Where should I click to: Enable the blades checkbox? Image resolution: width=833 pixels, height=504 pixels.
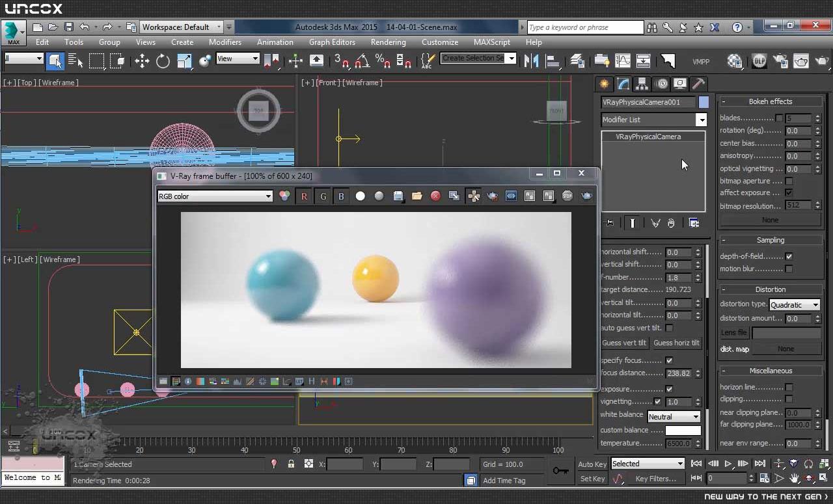[779, 118]
